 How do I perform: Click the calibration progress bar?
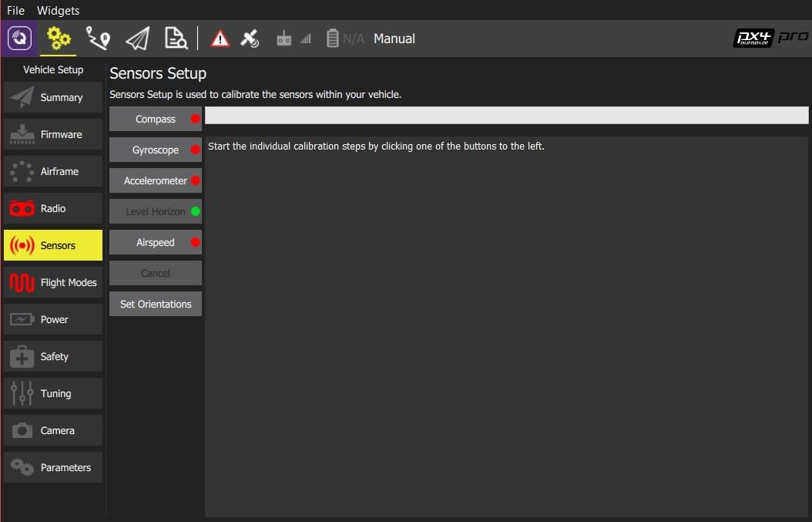506,116
